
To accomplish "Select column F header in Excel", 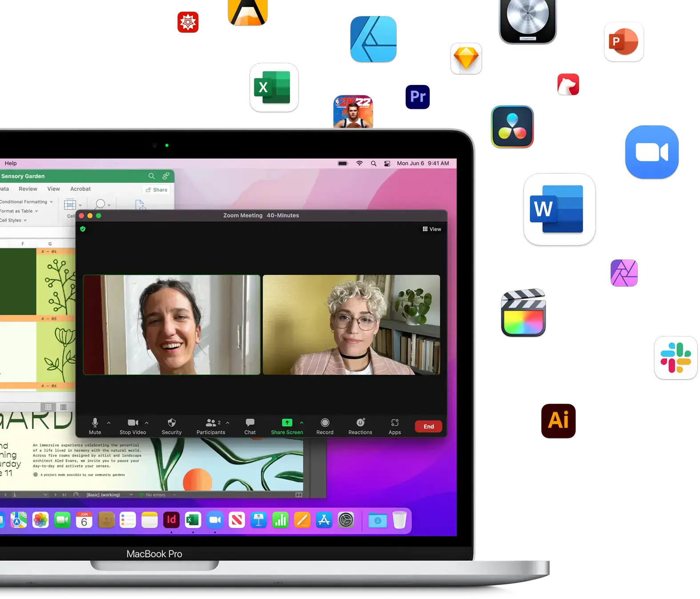I will [x=23, y=243].
